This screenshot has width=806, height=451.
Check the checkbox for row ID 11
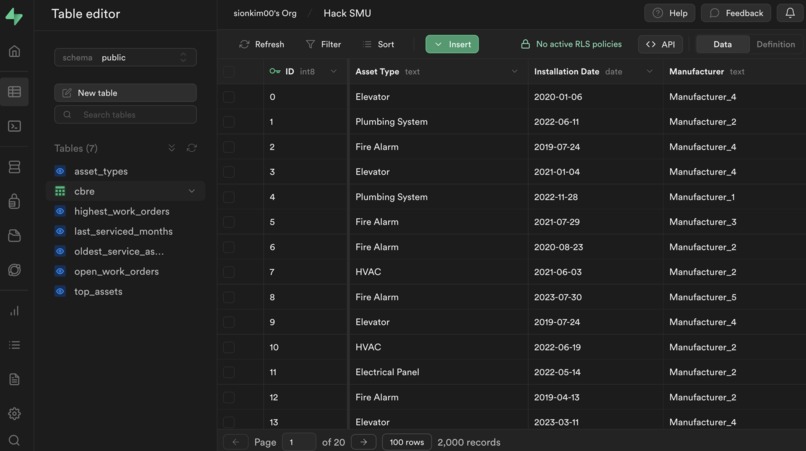point(229,372)
